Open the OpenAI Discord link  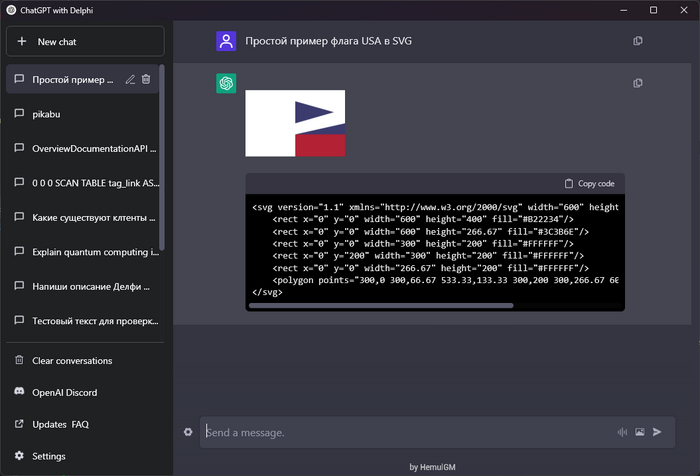click(x=65, y=393)
